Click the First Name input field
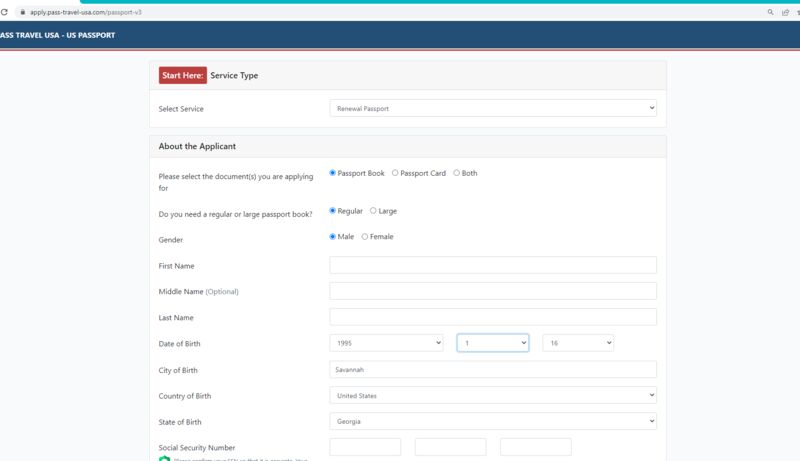Screen dimensions: 800x461 (x=493, y=265)
